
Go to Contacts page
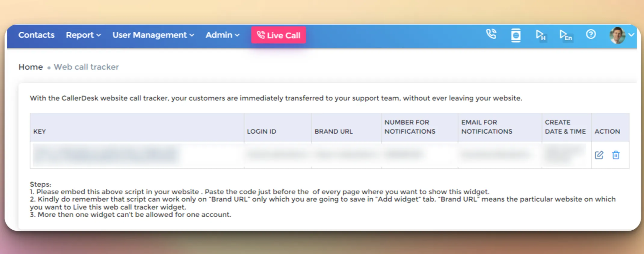click(x=36, y=35)
